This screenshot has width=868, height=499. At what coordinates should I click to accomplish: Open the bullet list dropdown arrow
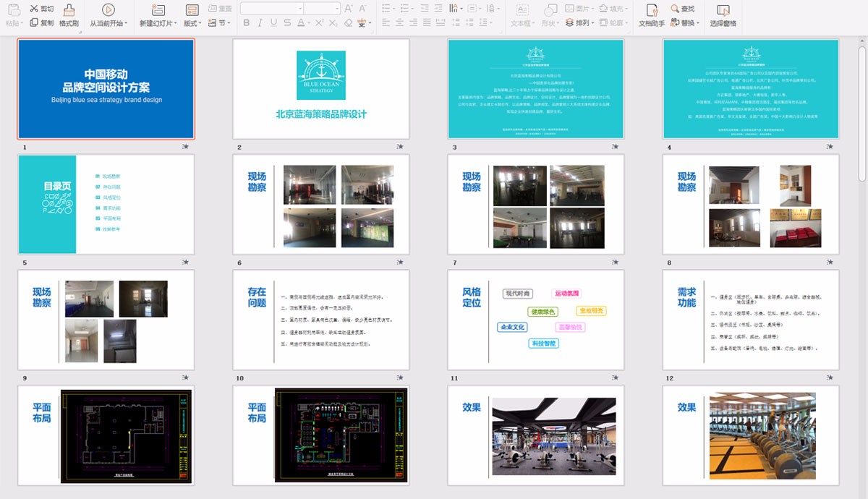click(x=393, y=9)
